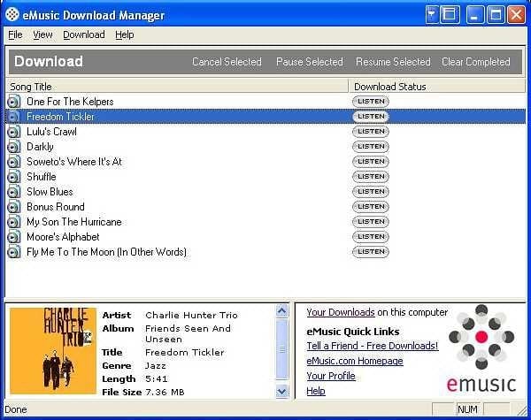
Task: Open the File menu
Action: 15,34
